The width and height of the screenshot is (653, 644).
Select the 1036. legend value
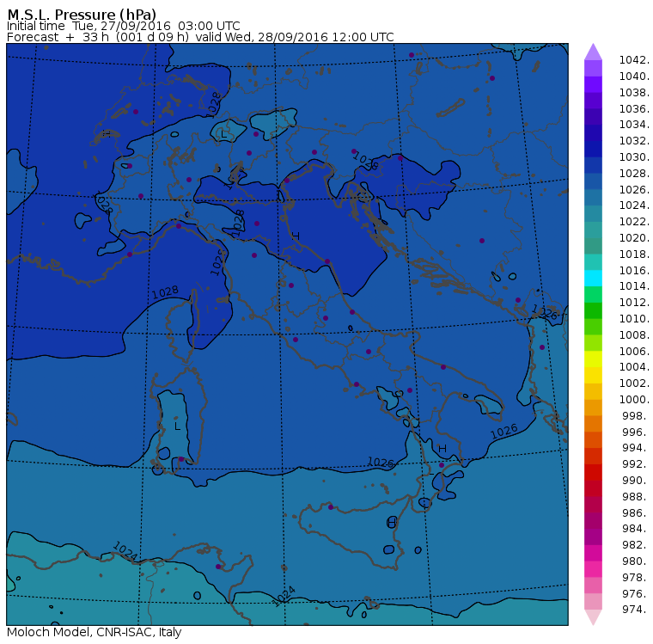coord(634,109)
